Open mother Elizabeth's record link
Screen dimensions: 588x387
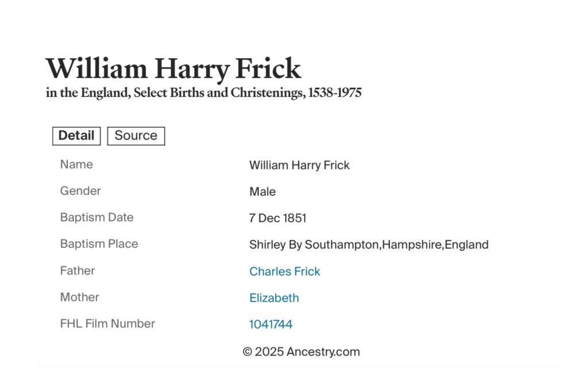274,298
